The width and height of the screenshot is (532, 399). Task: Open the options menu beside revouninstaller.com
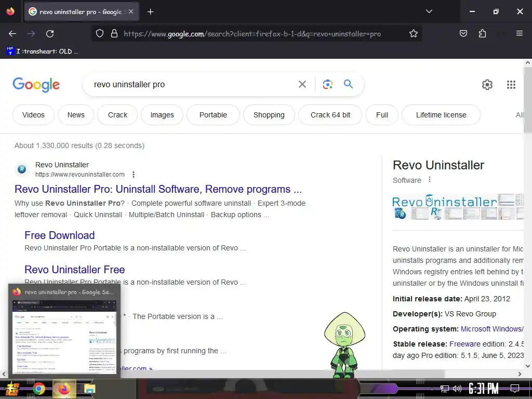point(134,175)
